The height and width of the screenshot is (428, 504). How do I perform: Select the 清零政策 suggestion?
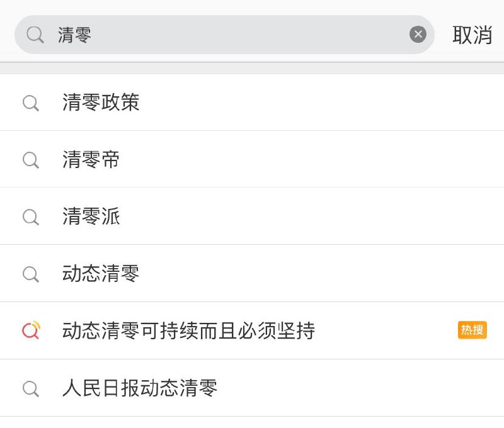101,103
